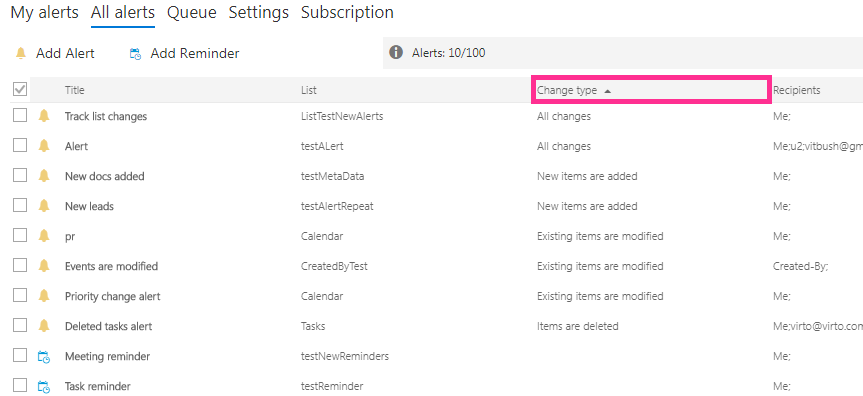Click calendar reminder icon of Task reminder
863x396 pixels.
pyautogui.click(x=44, y=387)
